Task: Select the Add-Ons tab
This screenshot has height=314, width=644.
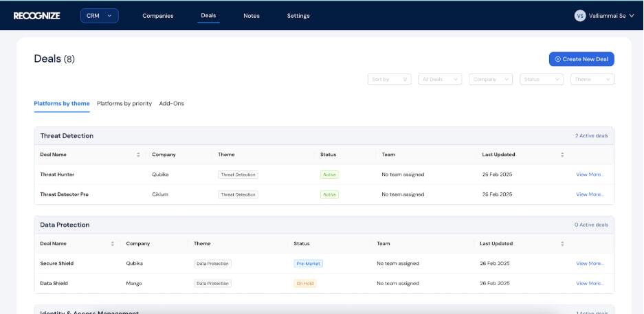Action: pos(171,103)
